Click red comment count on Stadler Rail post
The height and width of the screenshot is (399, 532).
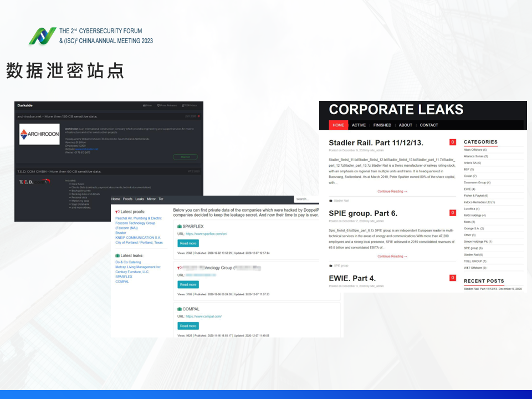(x=453, y=142)
